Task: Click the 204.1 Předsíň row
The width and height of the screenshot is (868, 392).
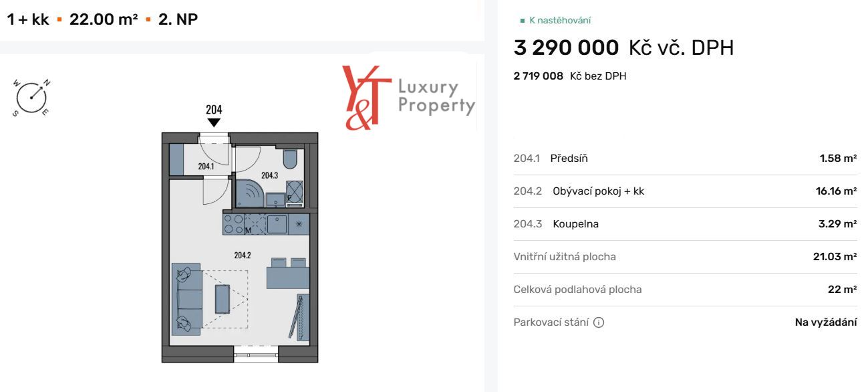Action: (x=685, y=159)
